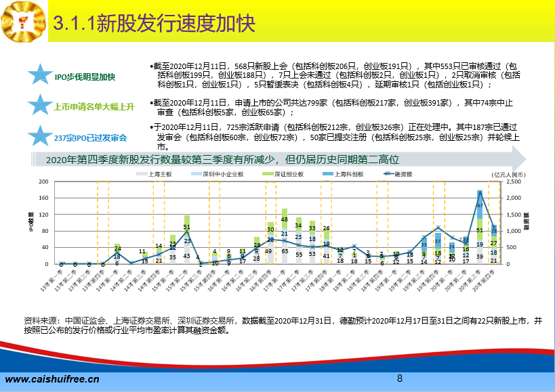
Task: Click the label IPO步伐明显加快
Action: (x=85, y=77)
